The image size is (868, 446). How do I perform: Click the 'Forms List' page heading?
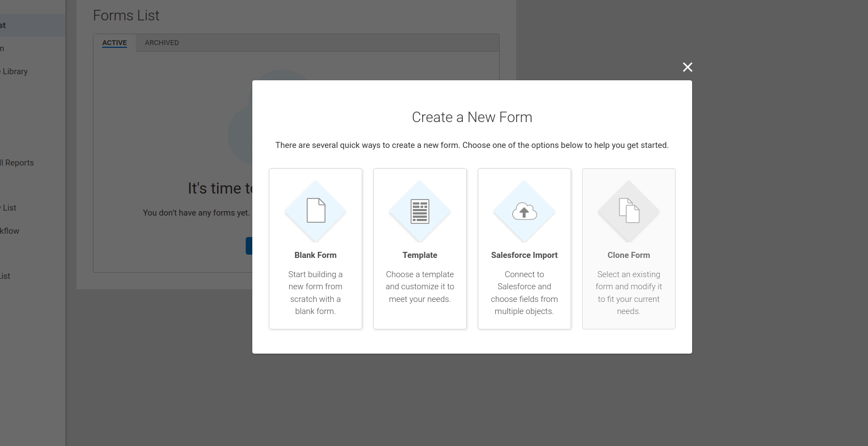click(x=126, y=15)
